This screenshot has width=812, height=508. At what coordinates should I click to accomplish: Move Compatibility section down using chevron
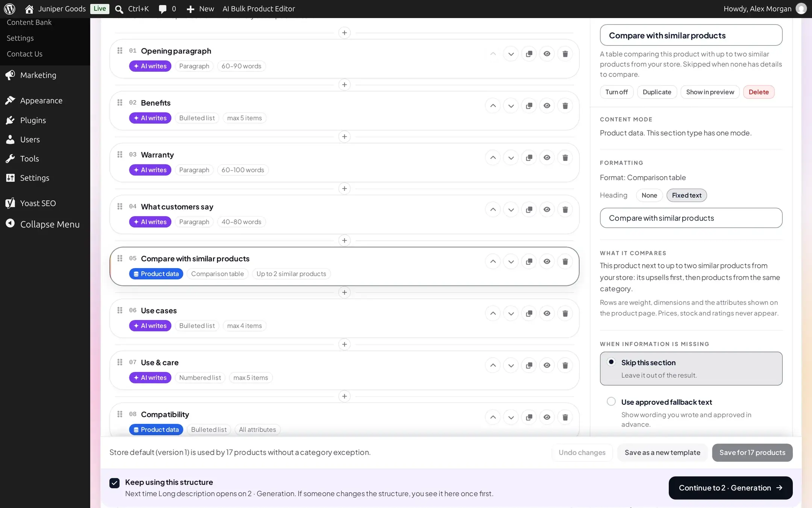point(511,417)
